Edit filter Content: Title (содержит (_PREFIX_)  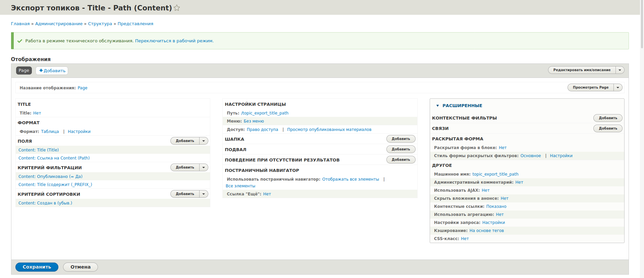pos(55,185)
